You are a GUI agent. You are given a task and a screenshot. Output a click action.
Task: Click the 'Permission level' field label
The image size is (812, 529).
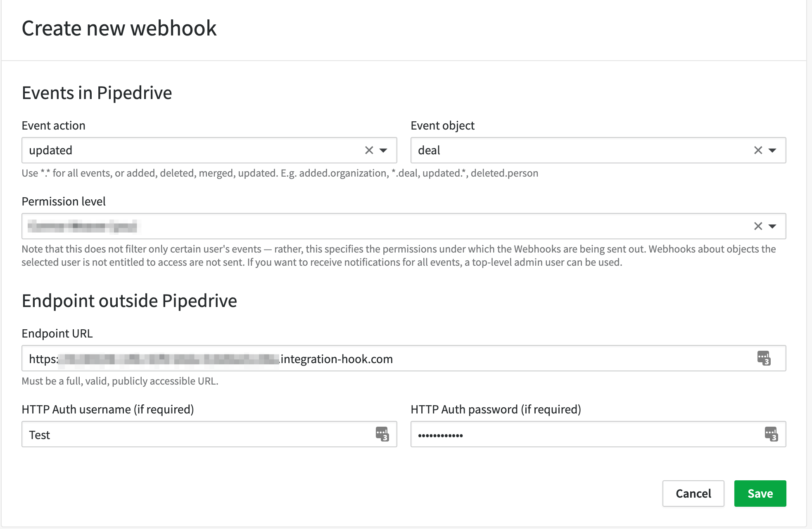point(64,201)
